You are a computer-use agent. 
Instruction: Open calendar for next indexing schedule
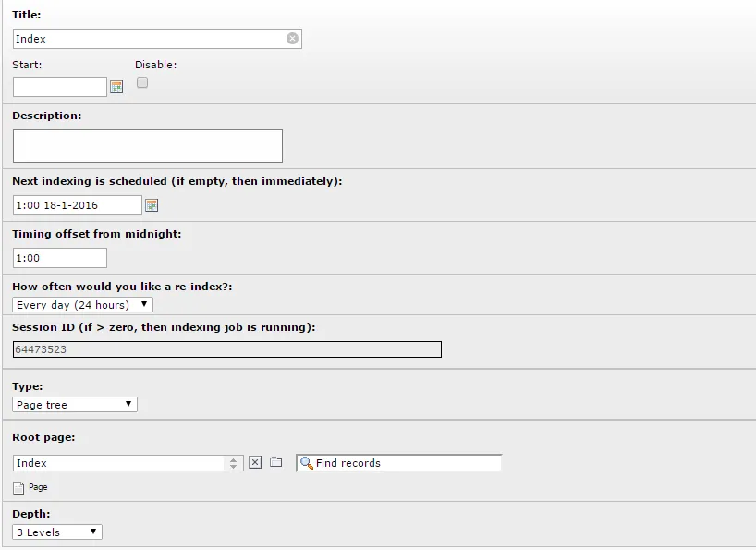tap(152, 205)
